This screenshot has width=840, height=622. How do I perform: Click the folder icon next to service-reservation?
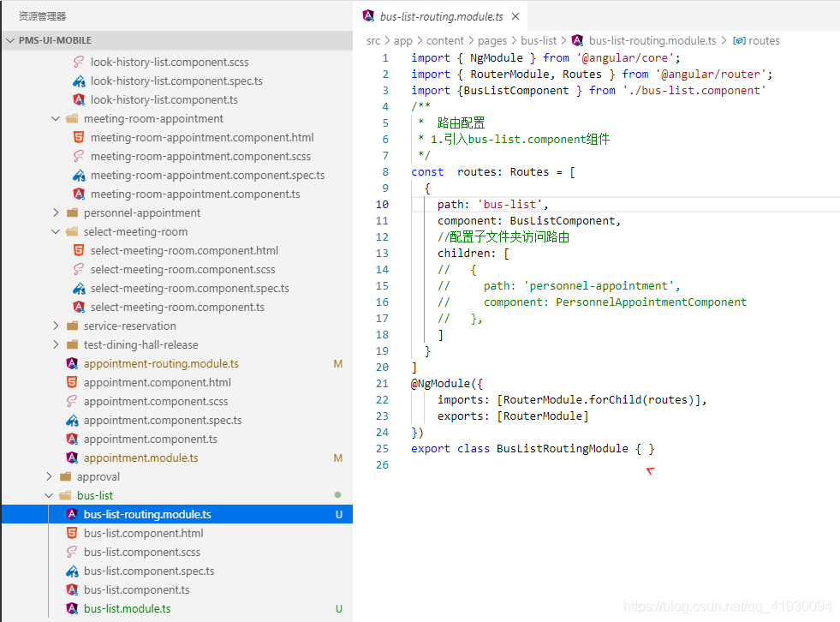coord(72,326)
